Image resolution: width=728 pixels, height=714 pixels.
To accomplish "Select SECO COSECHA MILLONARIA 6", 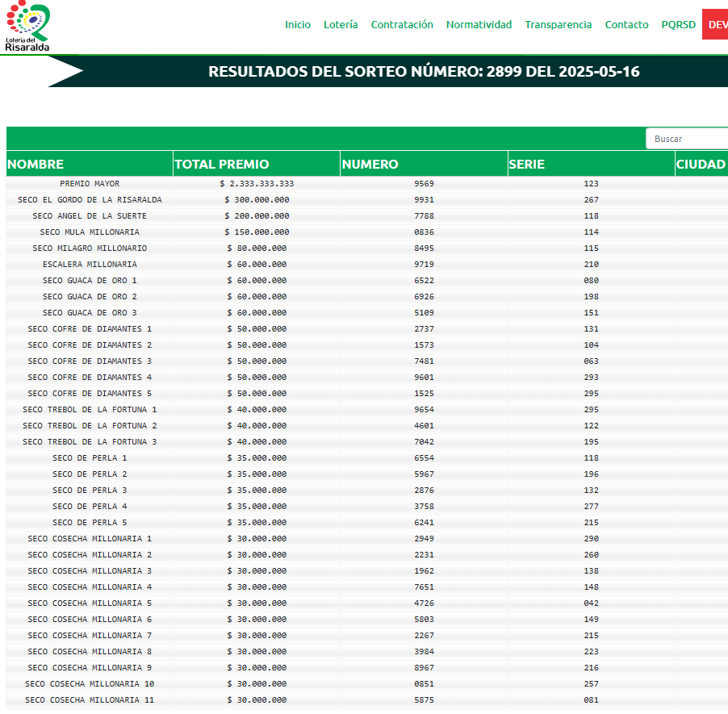I will tap(90, 620).
